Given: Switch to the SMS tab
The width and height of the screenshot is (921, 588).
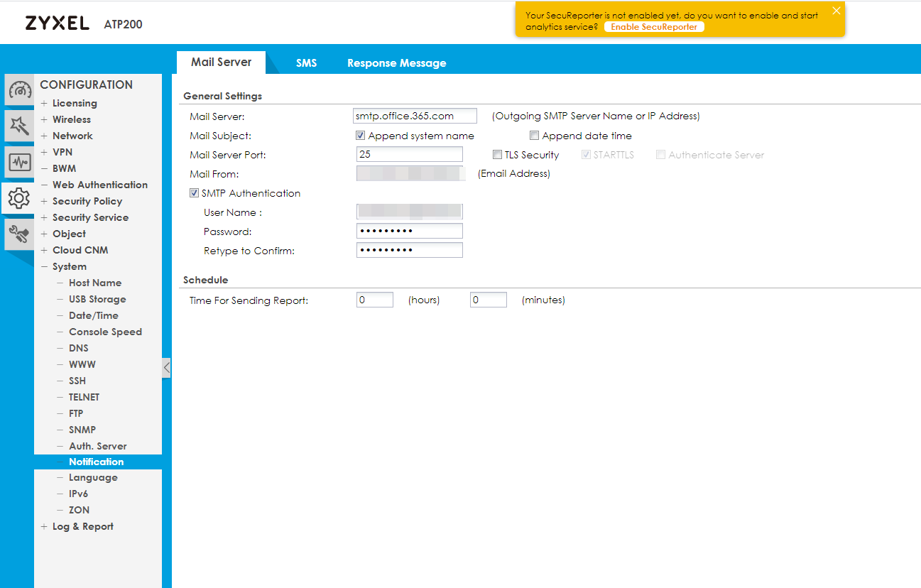Looking at the screenshot, I should click(x=306, y=63).
